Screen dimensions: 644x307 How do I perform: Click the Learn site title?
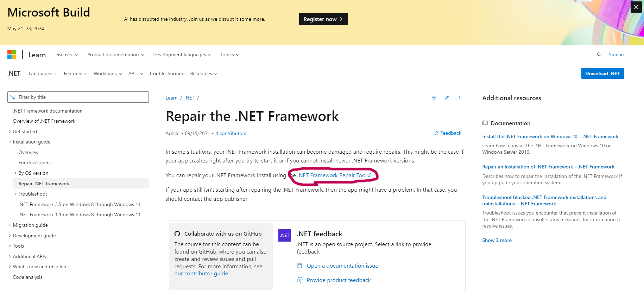click(x=37, y=55)
